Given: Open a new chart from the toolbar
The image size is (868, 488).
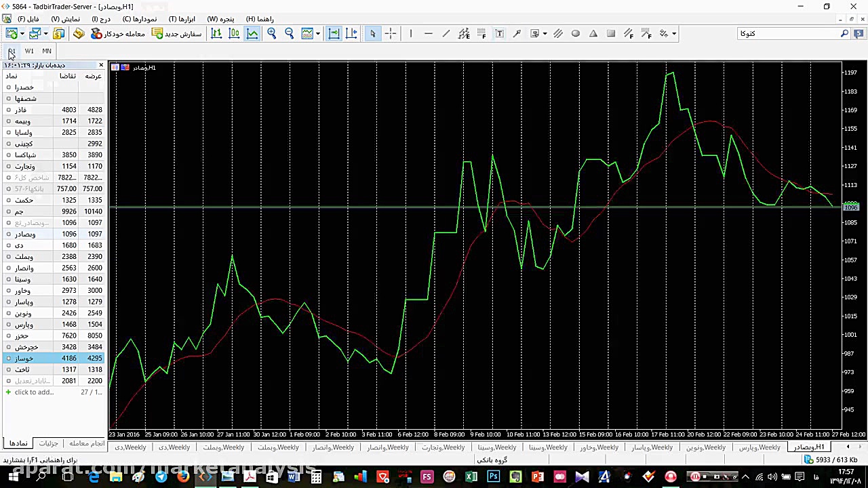Looking at the screenshot, I should (12, 33).
